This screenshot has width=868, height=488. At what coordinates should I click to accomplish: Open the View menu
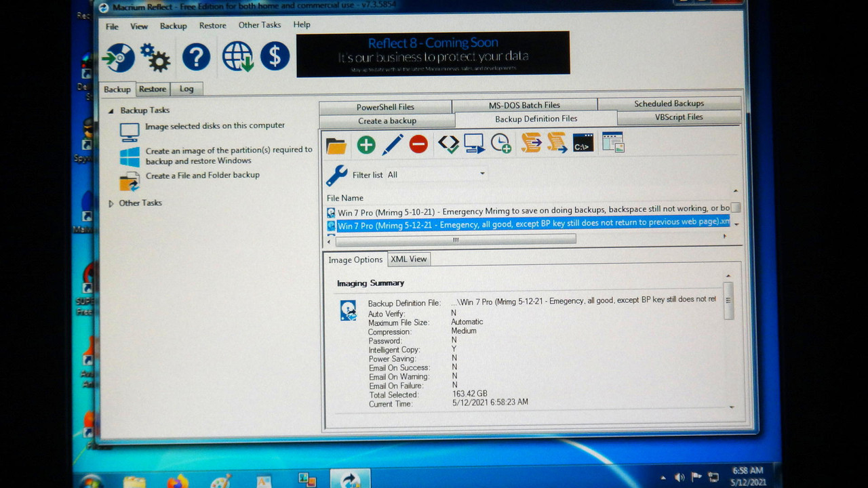tap(139, 26)
